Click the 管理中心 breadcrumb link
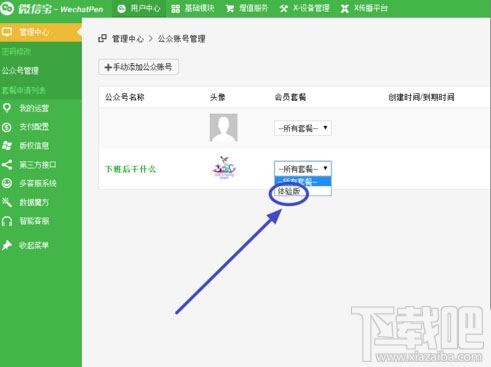The image size is (491, 367). click(x=128, y=39)
